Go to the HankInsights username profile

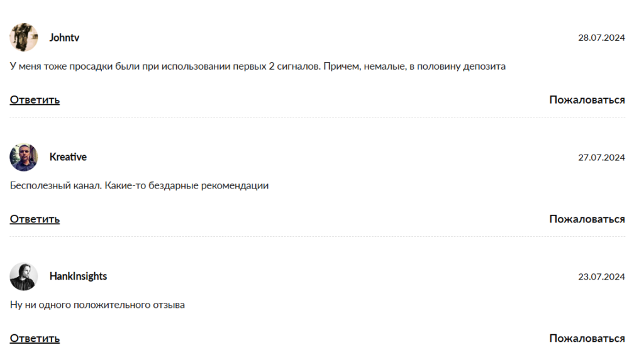point(78,276)
